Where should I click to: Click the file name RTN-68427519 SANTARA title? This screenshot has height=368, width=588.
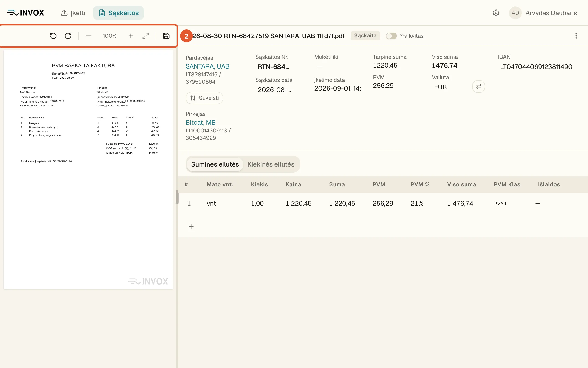[269, 36]
